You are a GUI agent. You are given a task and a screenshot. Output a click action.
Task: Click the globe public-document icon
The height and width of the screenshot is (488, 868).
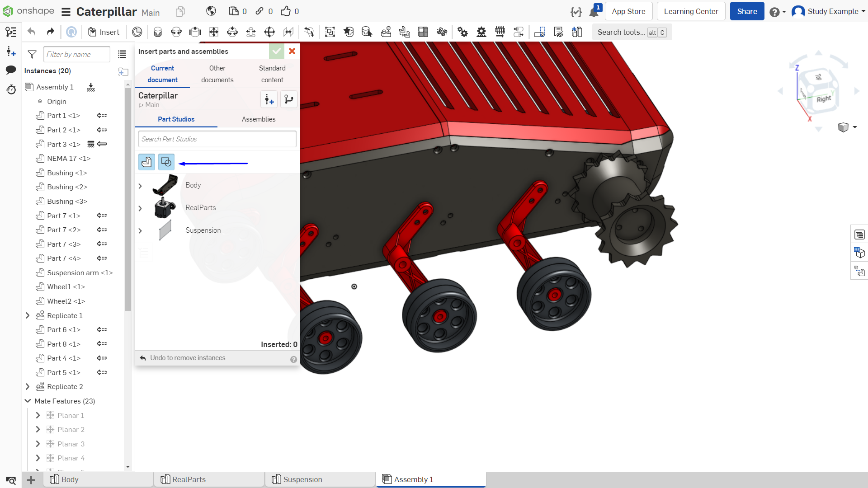(x=211, y=11)
